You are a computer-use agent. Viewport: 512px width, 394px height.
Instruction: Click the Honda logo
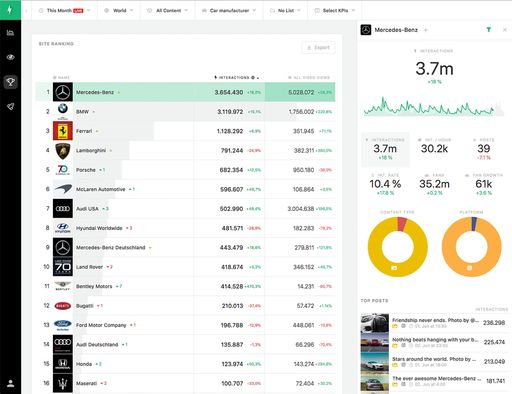click(x=63, y=364)
